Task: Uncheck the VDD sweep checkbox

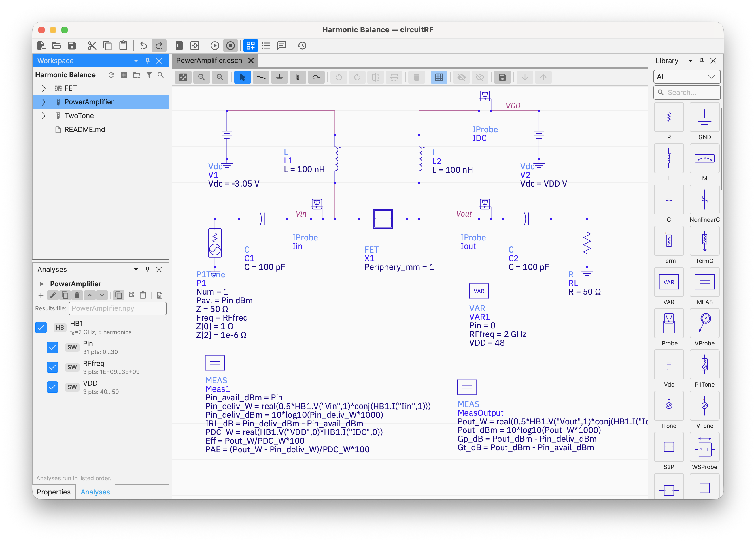Action: pyautogui.click(x=52, y=387)
